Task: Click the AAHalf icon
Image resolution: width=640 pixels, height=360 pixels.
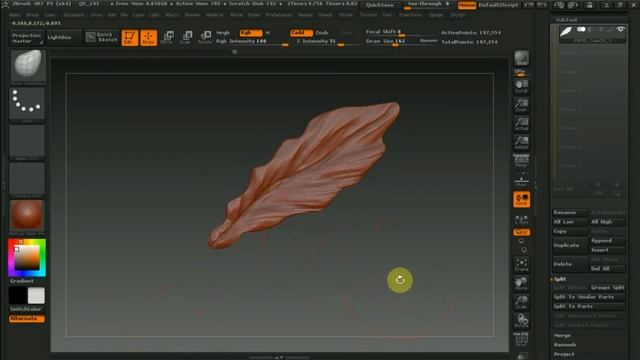Action: point(521,142)
